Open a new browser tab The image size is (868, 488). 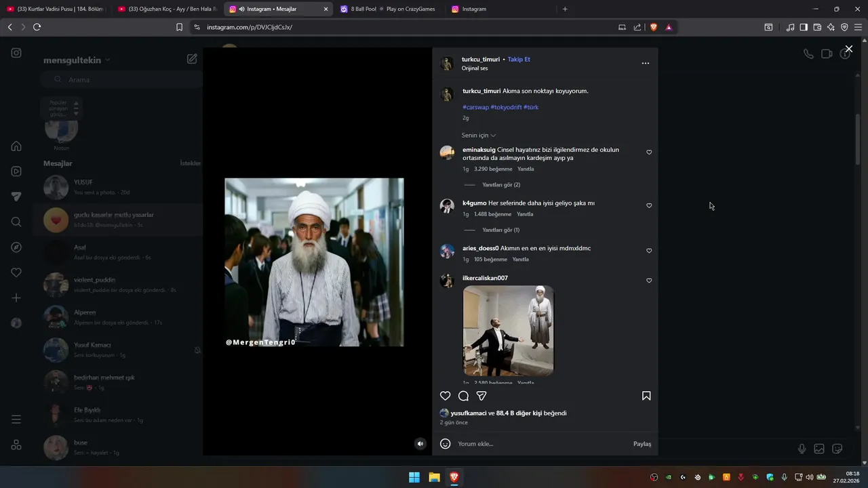tap(565, 9)
